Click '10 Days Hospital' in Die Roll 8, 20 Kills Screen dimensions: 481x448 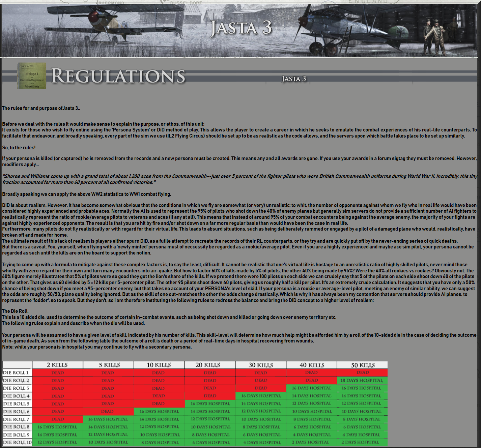[x=210, y=427]
